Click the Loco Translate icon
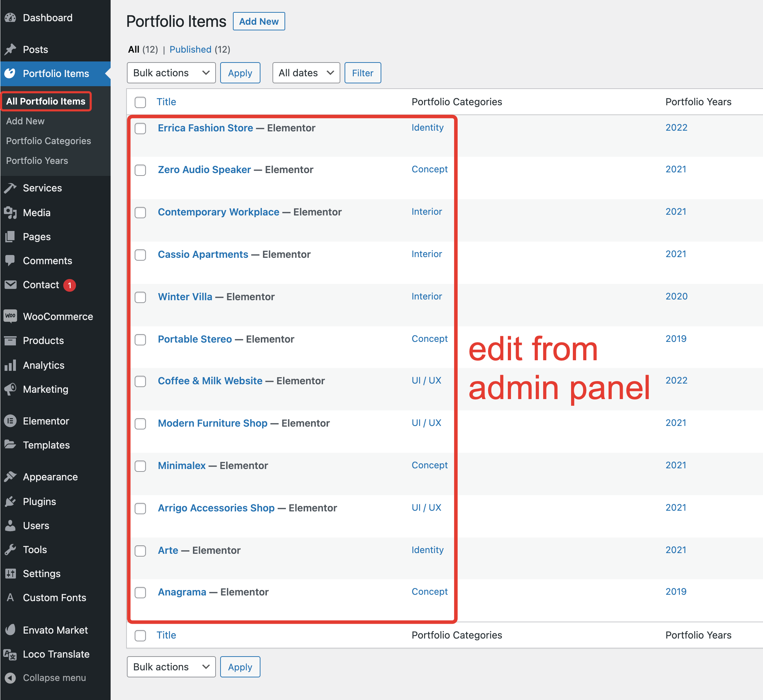 pos(10,654)
